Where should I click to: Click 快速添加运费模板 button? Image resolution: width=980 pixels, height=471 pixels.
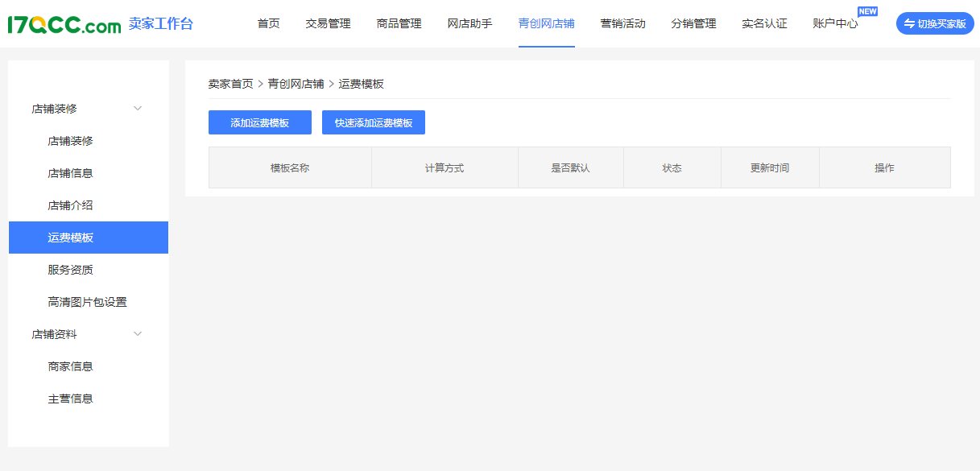(x=373, y=122)
